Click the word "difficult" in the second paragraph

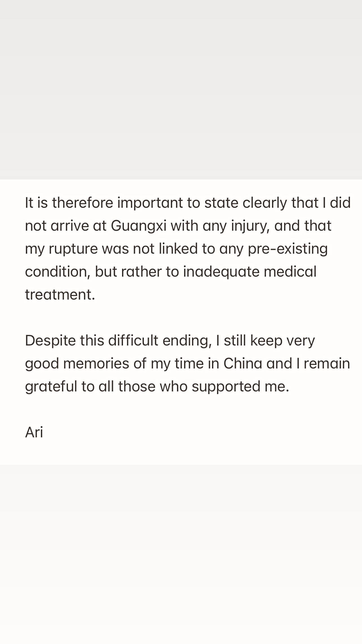click(133, 341)
